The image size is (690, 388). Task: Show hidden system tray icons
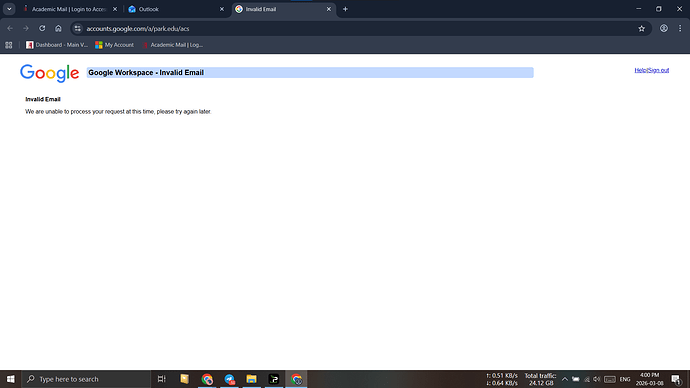[x=565, y=379]
